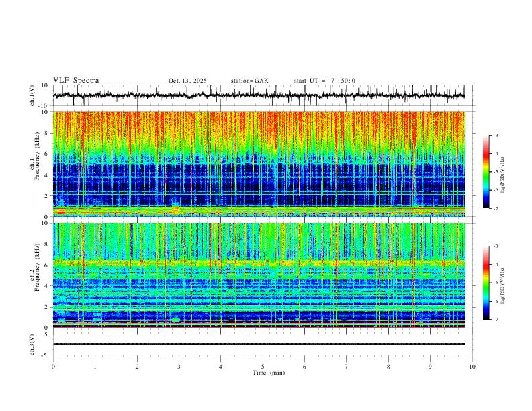Click the 'VLF Spectra' title text
The height and width of the screenshot is (411, 532).
[x=76, y=81]
